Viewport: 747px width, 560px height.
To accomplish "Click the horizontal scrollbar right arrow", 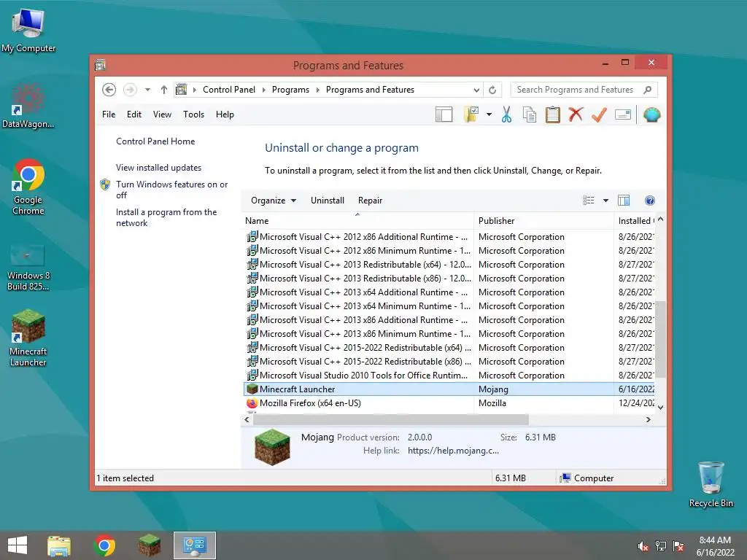I will (648, 419).
